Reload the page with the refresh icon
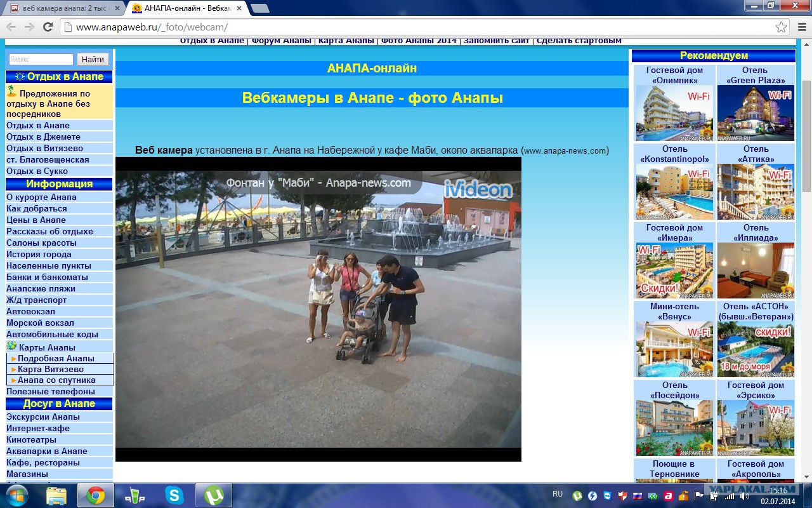Image resolution: width=812 pixels, height=508 pixels. 48,27
